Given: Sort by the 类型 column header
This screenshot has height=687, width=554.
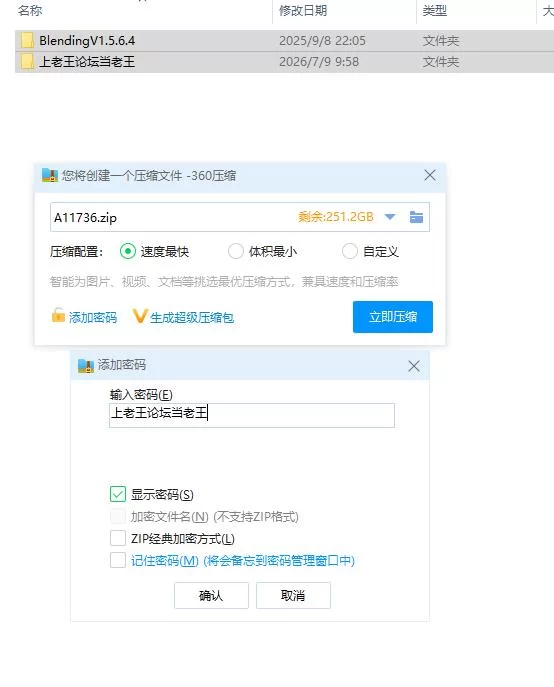Looking at the screenshot, I should 434,11.
